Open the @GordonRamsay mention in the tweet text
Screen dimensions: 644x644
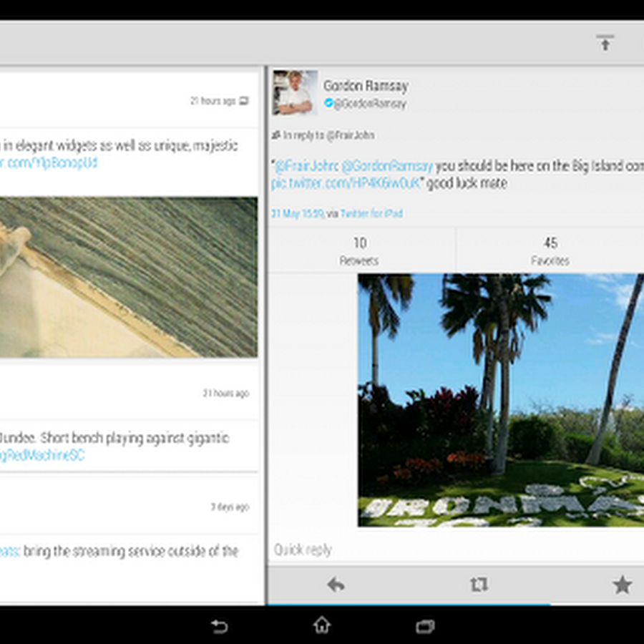(x=387, y=166)
